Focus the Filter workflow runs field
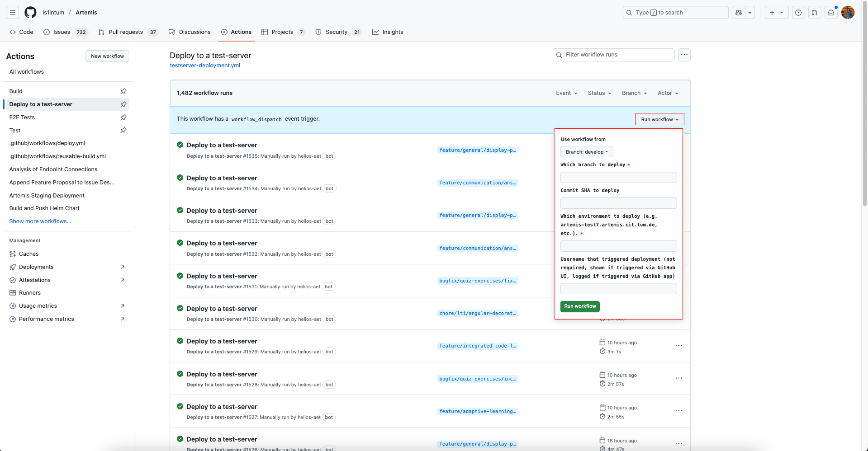The width and height of the screenshot is (868, 451). 614,55
